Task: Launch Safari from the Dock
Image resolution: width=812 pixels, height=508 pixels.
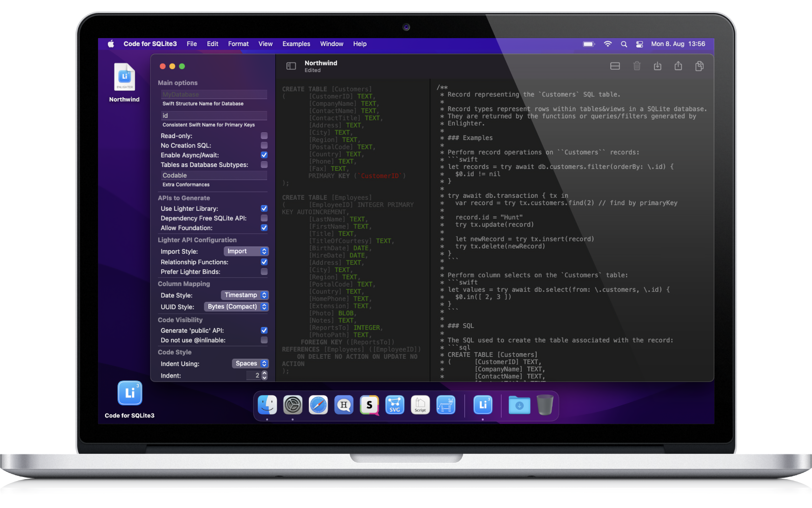Action: (x=318, y=405)
